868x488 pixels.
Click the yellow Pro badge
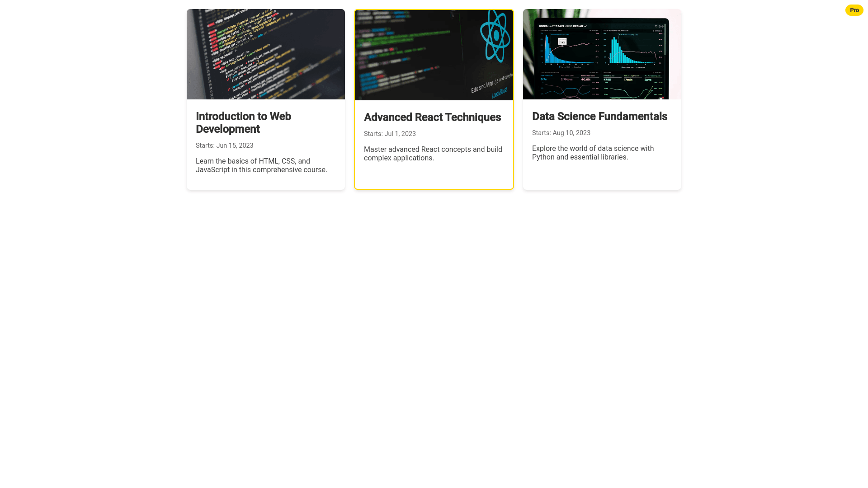click(854, 10)
